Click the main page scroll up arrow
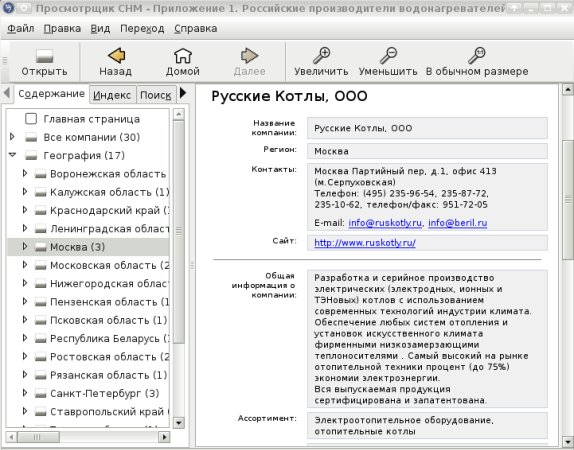Screen dimensions: 574x450 pyautogui.click(x=568, y=89)
